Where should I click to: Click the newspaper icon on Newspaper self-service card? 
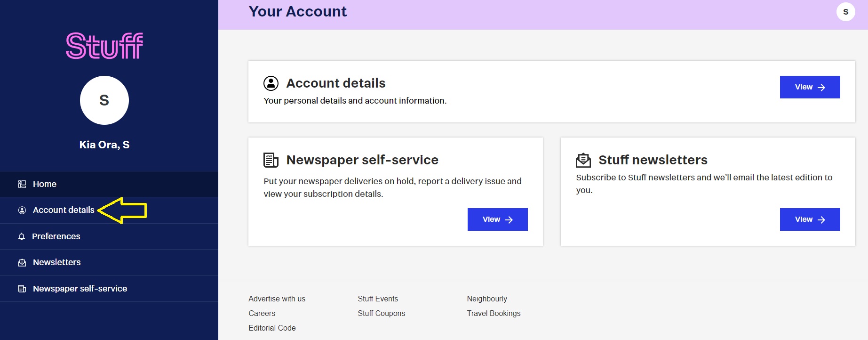pyautogui.click(x=271, y=160)
